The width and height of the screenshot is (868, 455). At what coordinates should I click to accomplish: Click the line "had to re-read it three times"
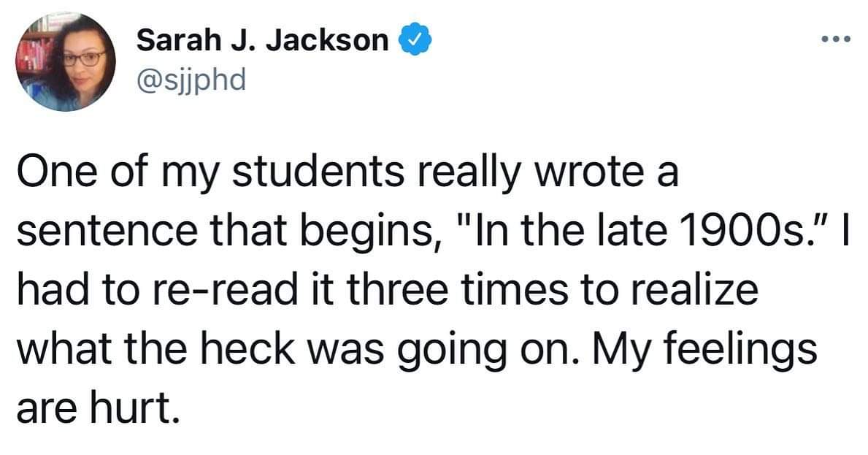(388, 290)
